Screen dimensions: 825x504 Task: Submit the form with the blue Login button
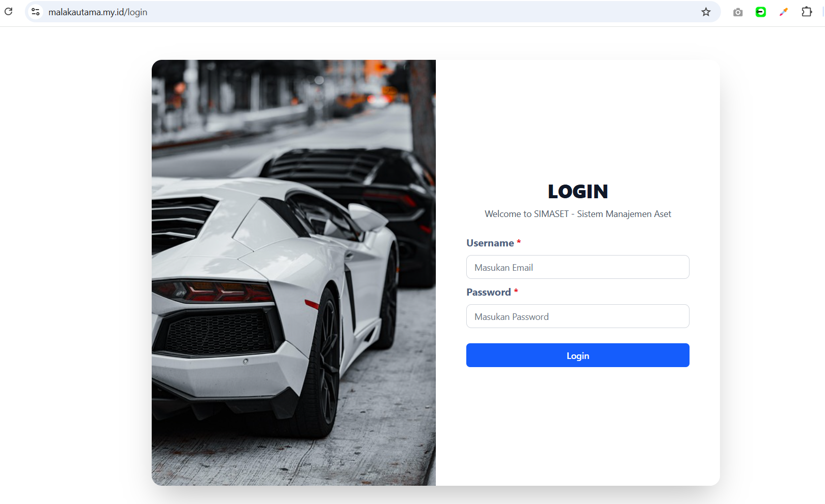tap(577, 355)
